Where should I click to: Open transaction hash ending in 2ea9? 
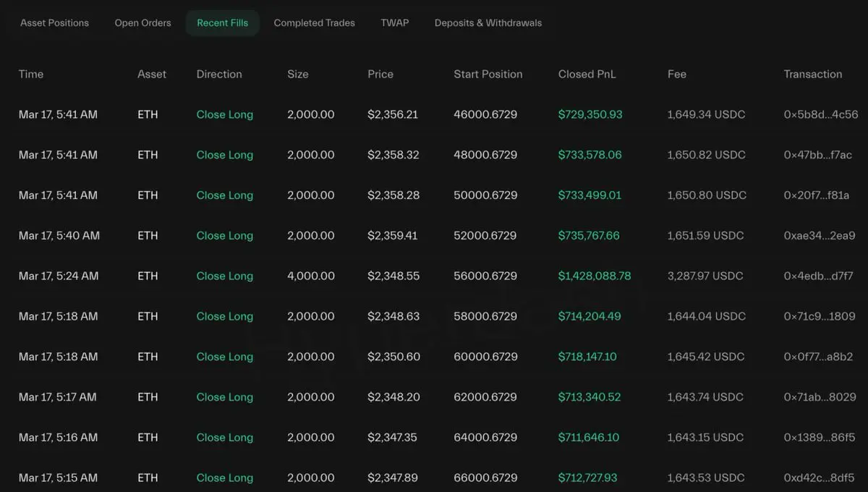[x=819, y=236]
